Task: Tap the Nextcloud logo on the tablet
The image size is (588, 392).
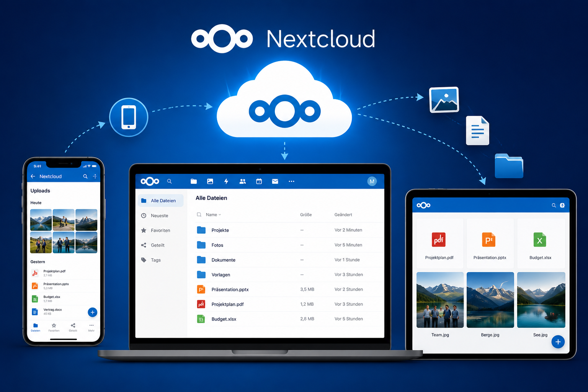Action: pyautogui.click(x=423, y=205)
